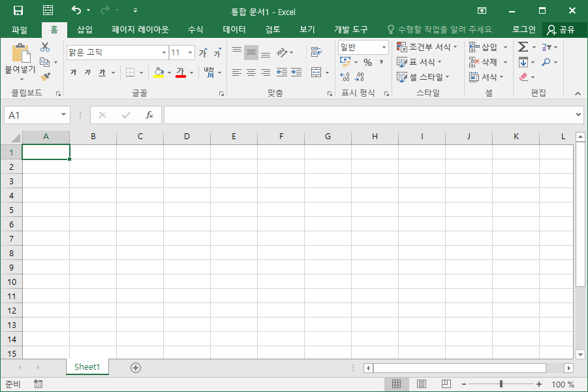Click the Clear eraser icon

[x=523, y=77]
